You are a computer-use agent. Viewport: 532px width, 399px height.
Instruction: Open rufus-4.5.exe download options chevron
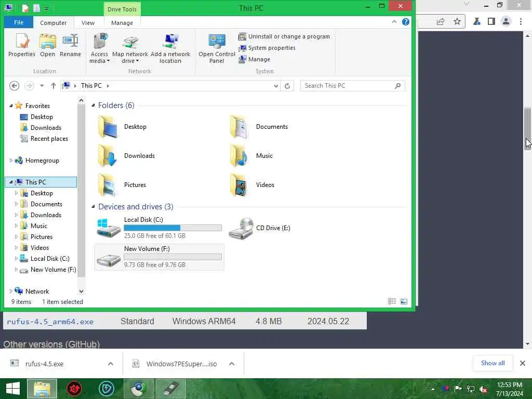pyautogui.click(x=111, y=364)
